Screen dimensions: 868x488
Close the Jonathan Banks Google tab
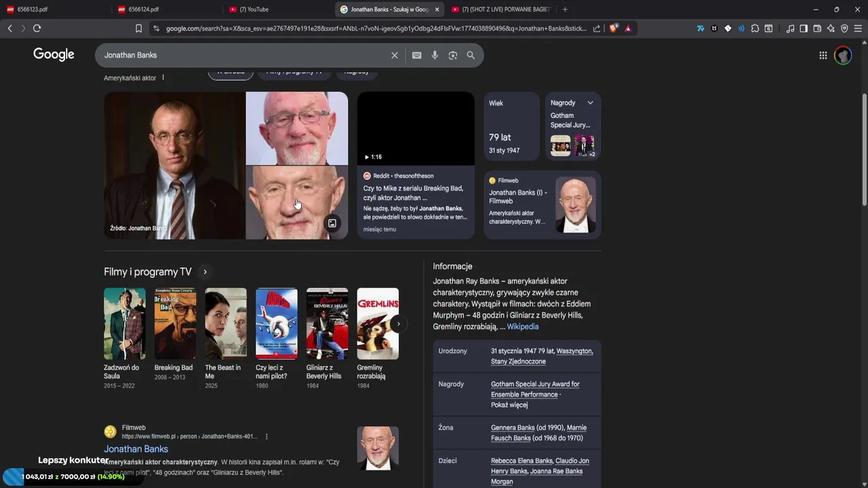click(437, 9)
